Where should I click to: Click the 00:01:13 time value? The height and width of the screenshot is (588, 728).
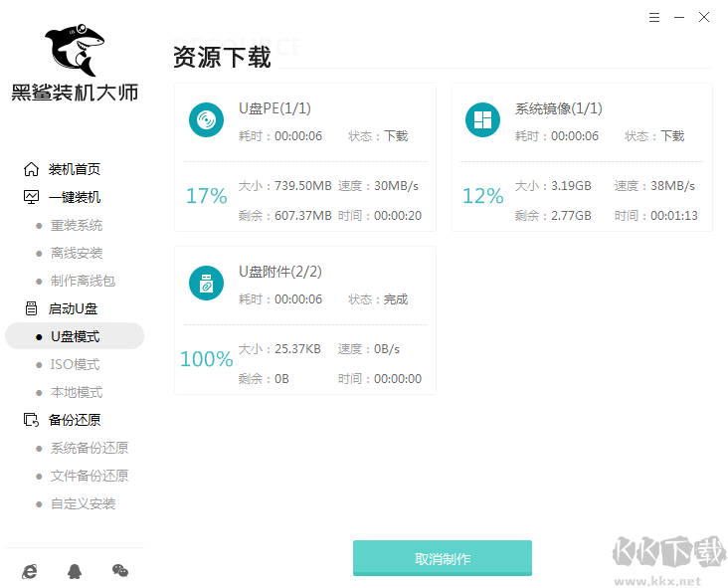674,216
